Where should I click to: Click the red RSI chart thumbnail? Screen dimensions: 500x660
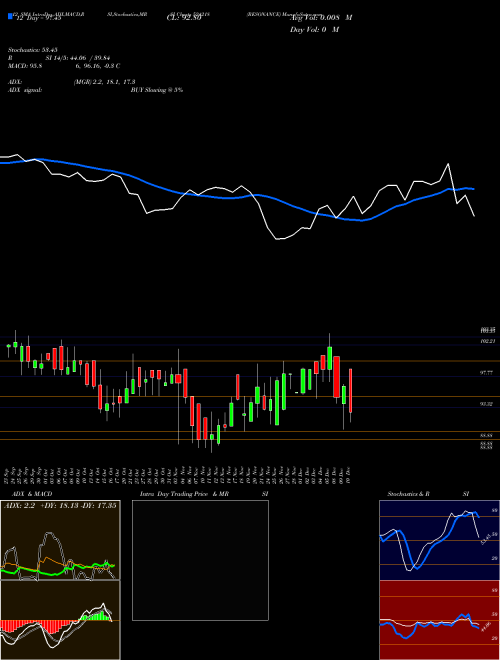tap(439, 620)
